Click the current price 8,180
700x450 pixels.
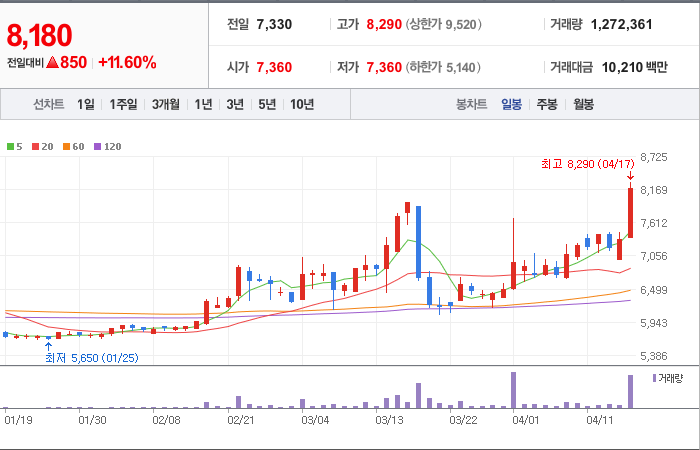(x=39, y=35)
